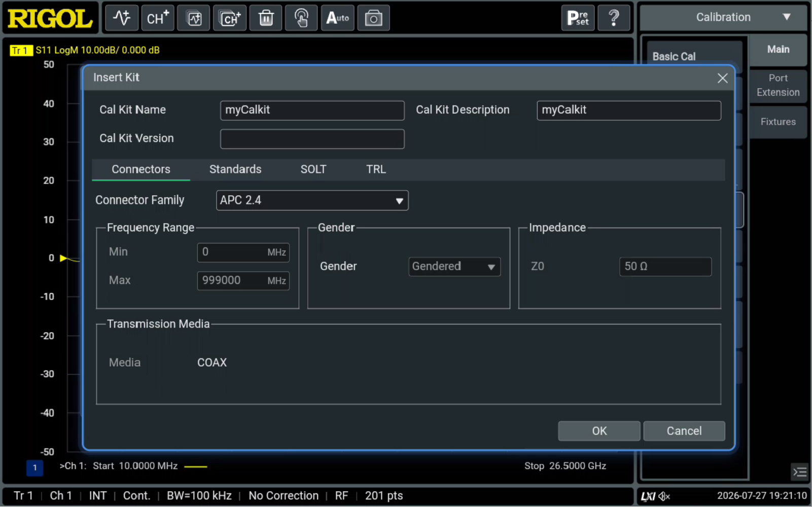812x507 pixels.
Task: Click the Cal Kit Version field
Action: pos(312,139)
